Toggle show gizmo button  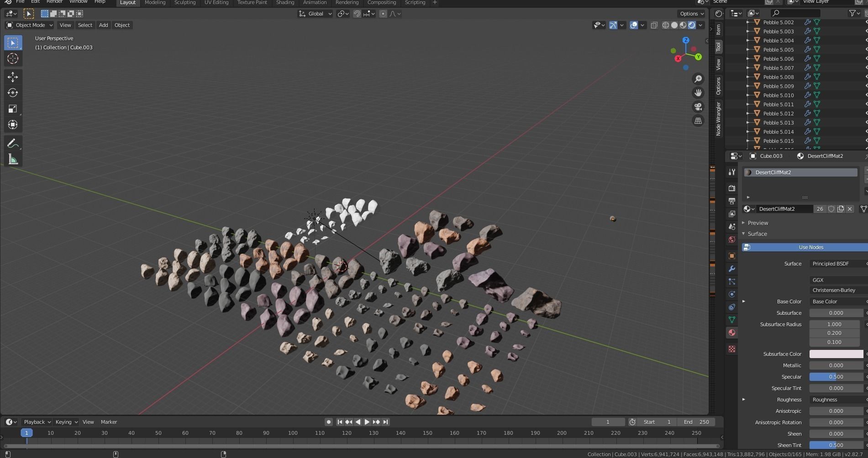tap(613, 25)
